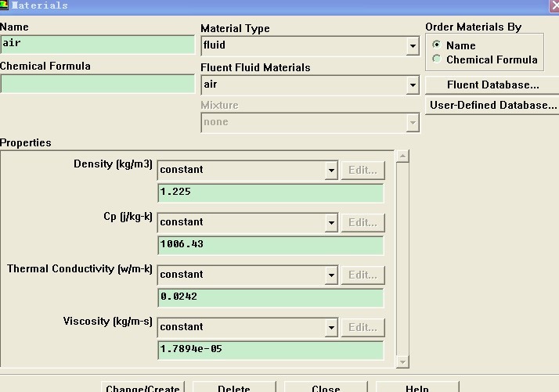Click the Materials window title bar icon
Image resolution: width=559 pixels, height=392 pixels.
pyautogui.click(x=5, y=5)
